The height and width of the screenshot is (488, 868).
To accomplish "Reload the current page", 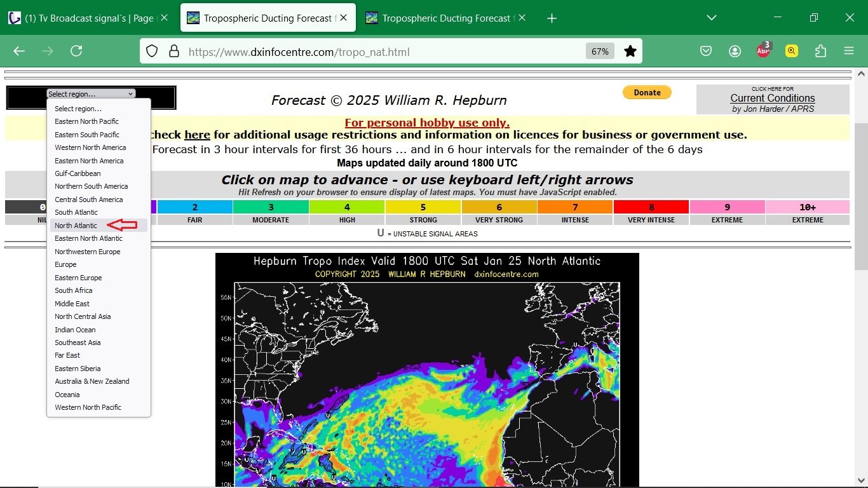I will (x=76, y=51).
